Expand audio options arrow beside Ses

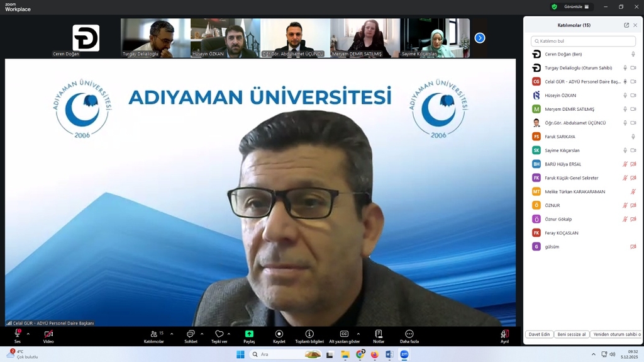pyautogui.click(x=29, y=334)
